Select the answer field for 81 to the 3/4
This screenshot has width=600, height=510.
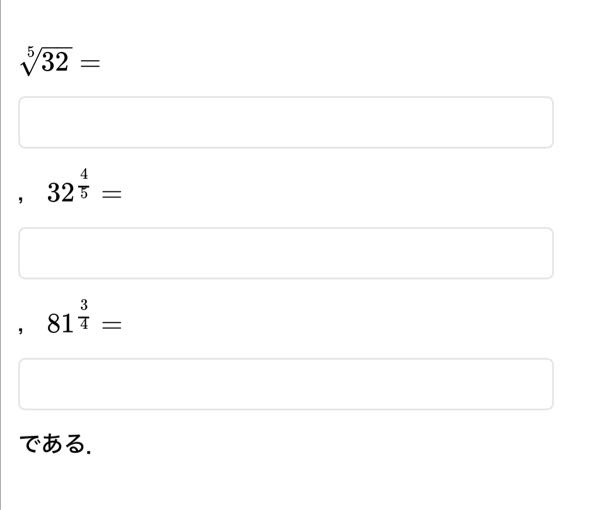[x=286, y=384]
